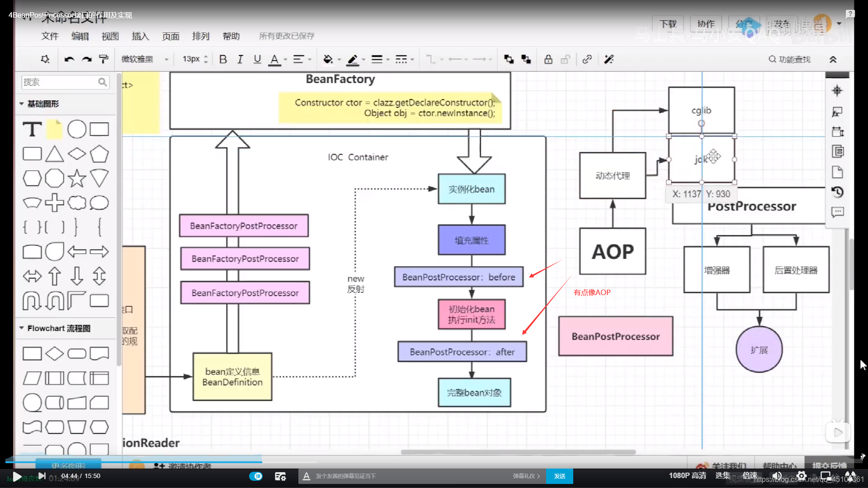
Task: Select the up arrow shape
Action: pos(54,276)
